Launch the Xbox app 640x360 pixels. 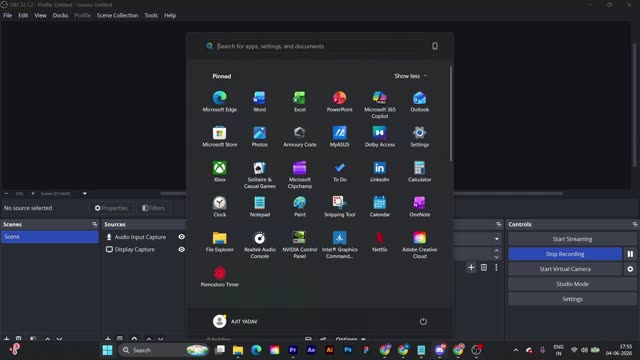[x=220, y=171]
